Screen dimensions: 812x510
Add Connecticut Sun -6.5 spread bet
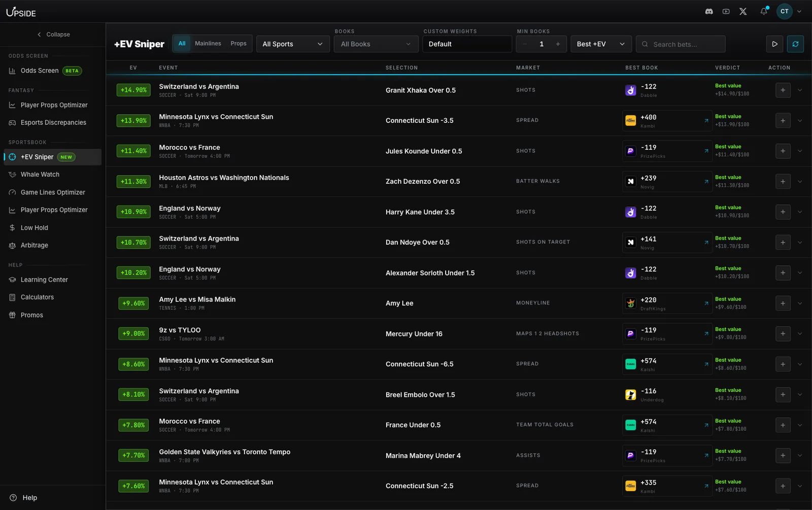pyautogui.click(x=783, y=364)
